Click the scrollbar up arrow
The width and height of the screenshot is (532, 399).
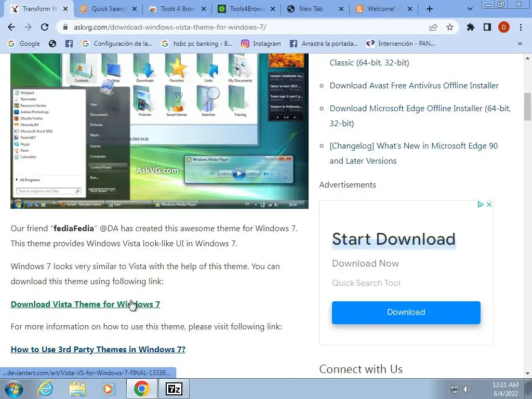point(527,58)
